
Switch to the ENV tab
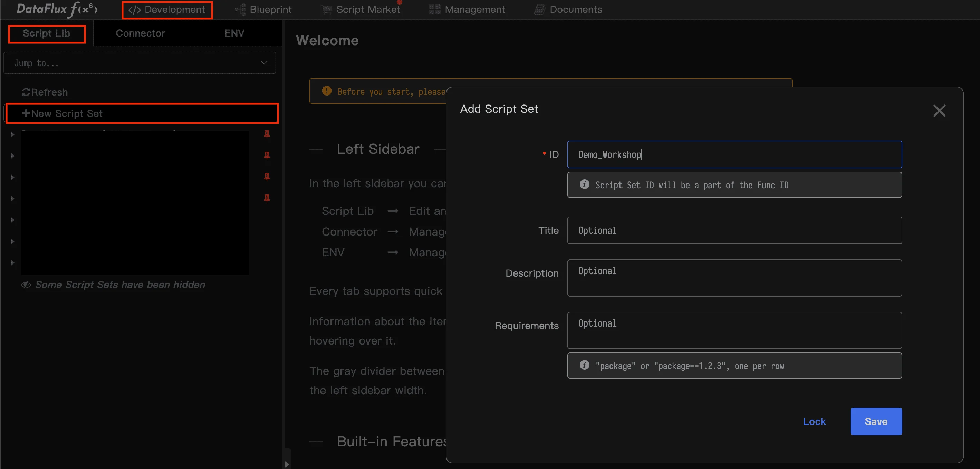click(234, 33)
